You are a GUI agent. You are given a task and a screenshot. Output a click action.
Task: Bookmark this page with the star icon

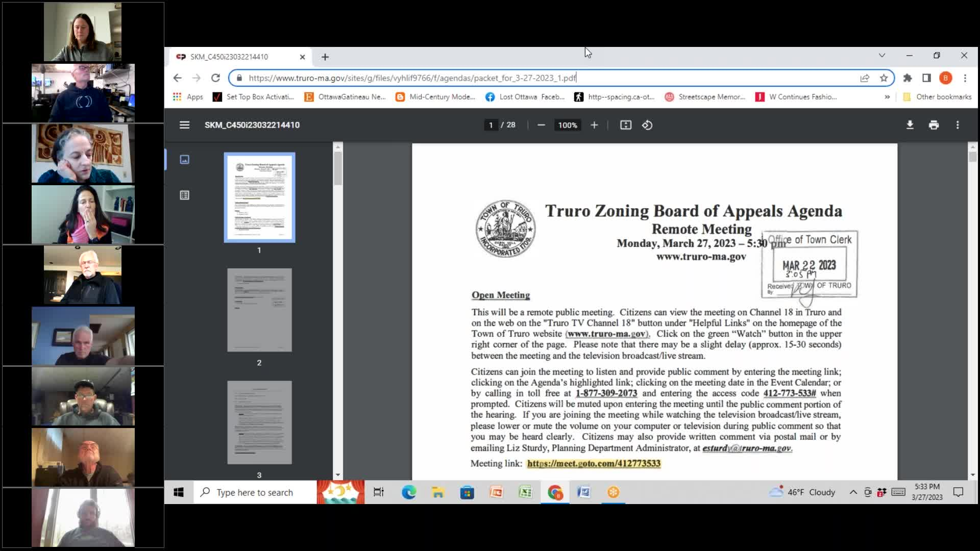[x=884, y=78]
